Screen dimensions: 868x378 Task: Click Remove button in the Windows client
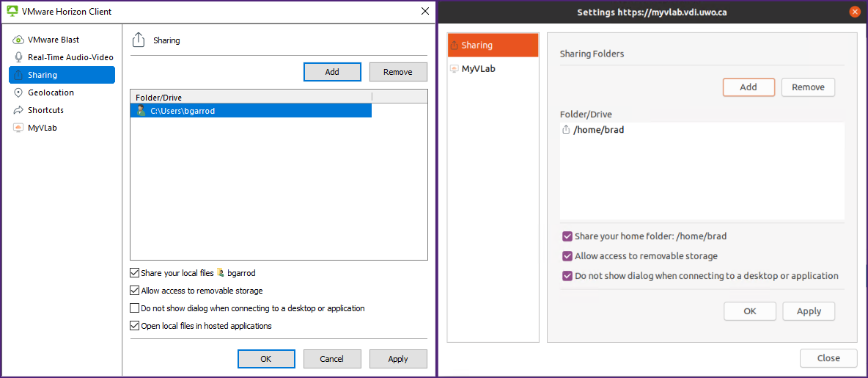[398, 72]
